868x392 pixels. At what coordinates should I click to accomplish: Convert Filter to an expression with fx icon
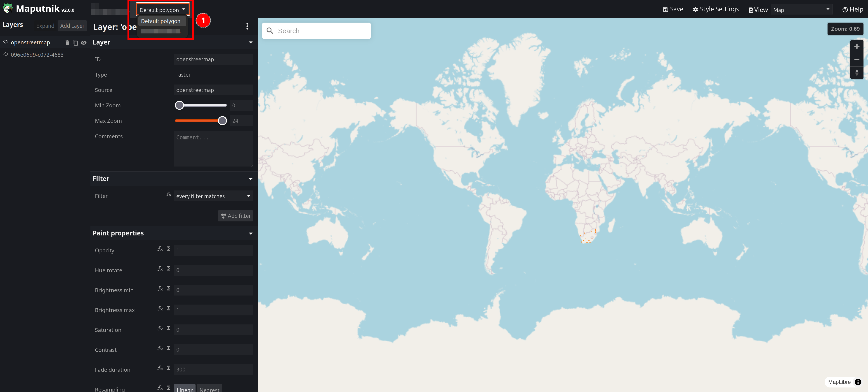(x=169, y=194)
